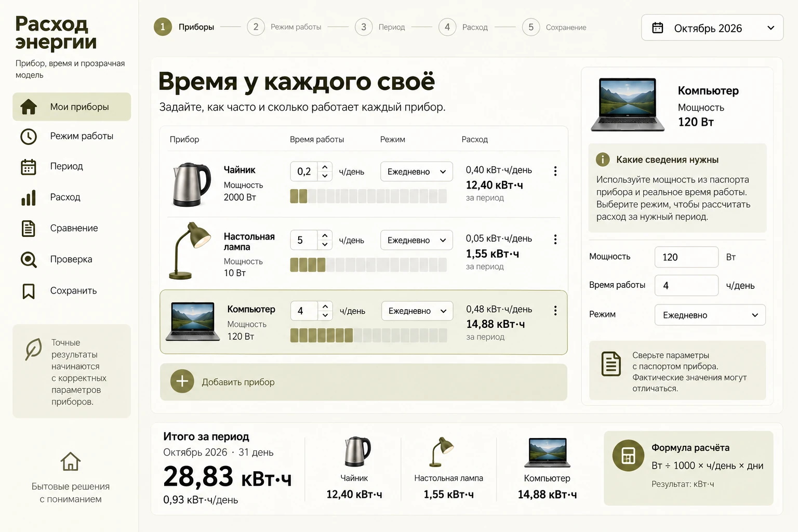This screenshot has width=798, height=532.
Task: Open Проверка in the sidebar
Action: coord(72,259)
